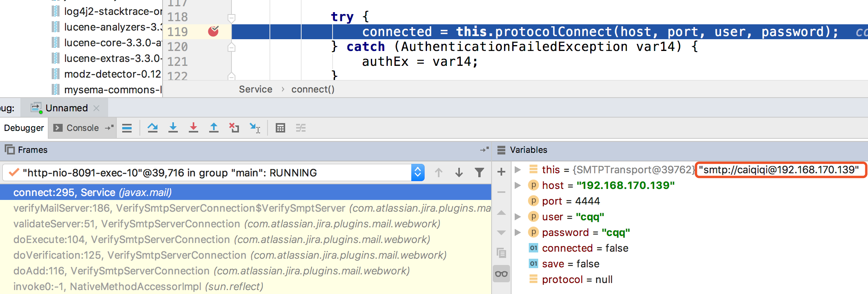Toggle the show watches glasses icon

point(501,274)
